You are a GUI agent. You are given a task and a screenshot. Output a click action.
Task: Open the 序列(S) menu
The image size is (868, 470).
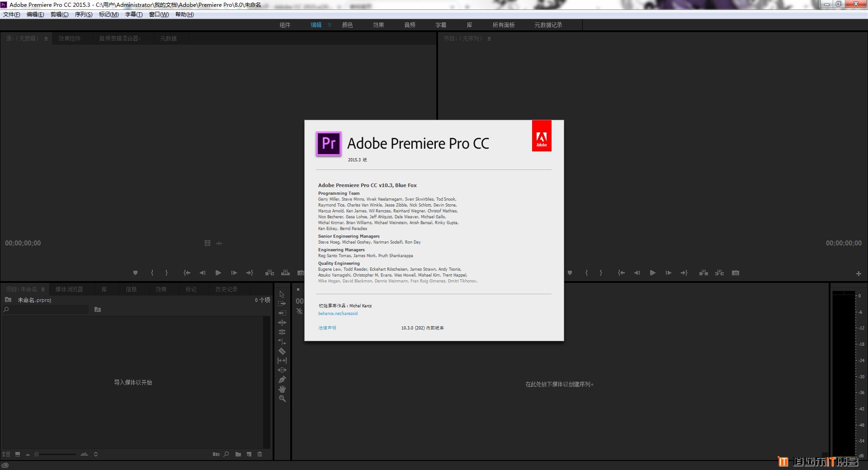pyautogui.click(x=84, y=14)
